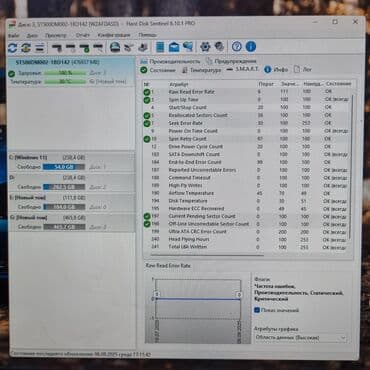Select the G: [Новый том] partition
This screenshot has height=370, width=370.
(71, 222)
